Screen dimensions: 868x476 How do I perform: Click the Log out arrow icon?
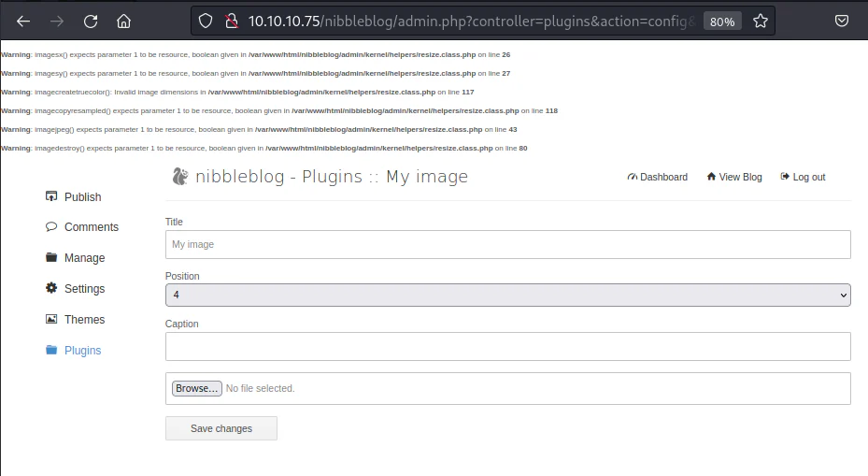pos(785,176)
